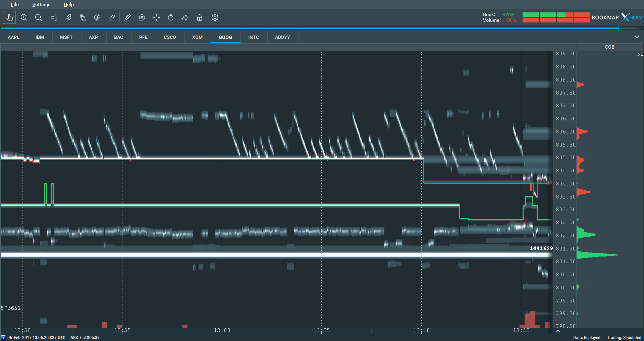
Task: Click the BOOKMAP X-RAY logo
Action: coord(617,17)
